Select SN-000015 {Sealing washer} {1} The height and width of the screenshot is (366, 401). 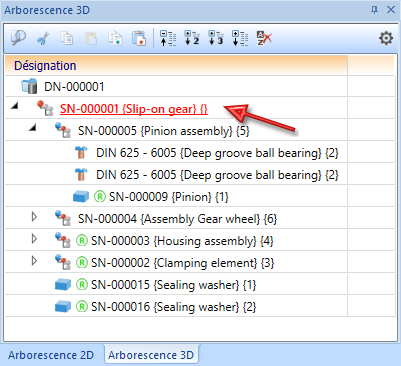tap(176, 285)
